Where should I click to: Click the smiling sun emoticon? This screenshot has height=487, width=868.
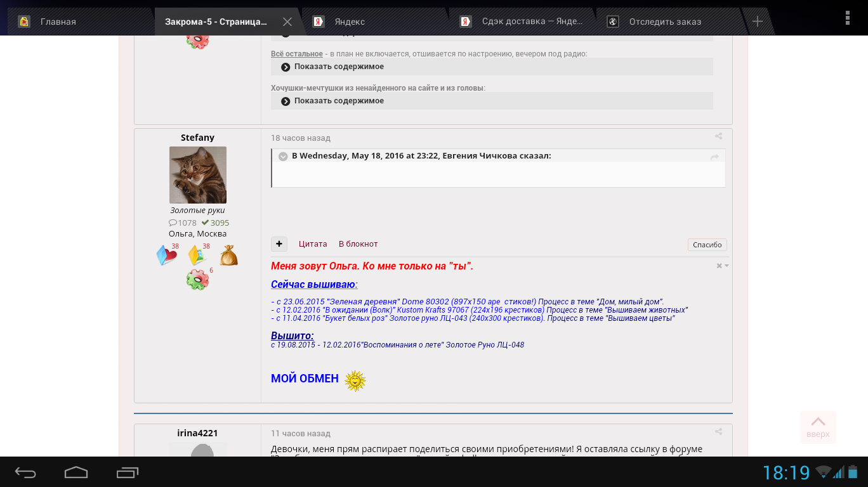click(355, 380)
